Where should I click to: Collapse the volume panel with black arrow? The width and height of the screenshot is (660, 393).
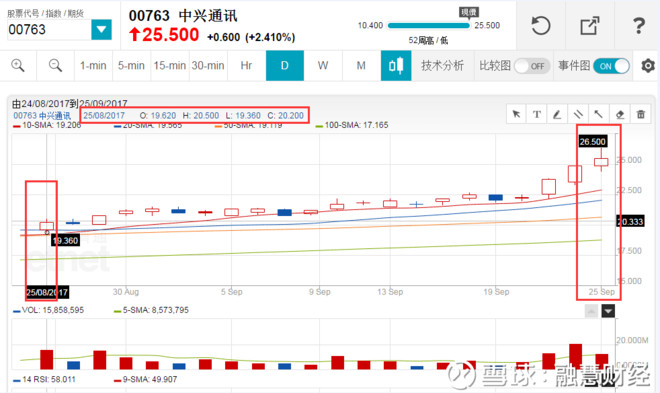pyautogui.click(x=608, y=311)
